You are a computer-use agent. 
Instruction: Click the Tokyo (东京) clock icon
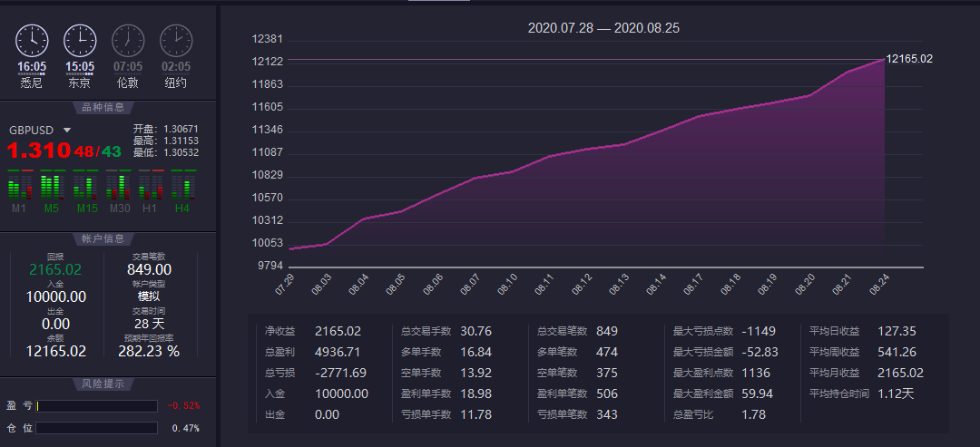pos(80,40)
